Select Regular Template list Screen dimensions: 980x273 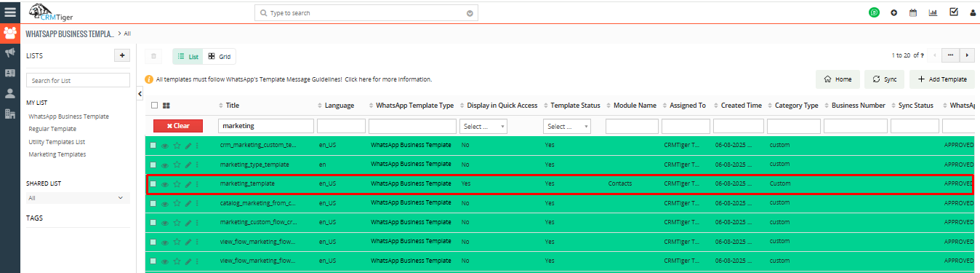tap(52, 129)
